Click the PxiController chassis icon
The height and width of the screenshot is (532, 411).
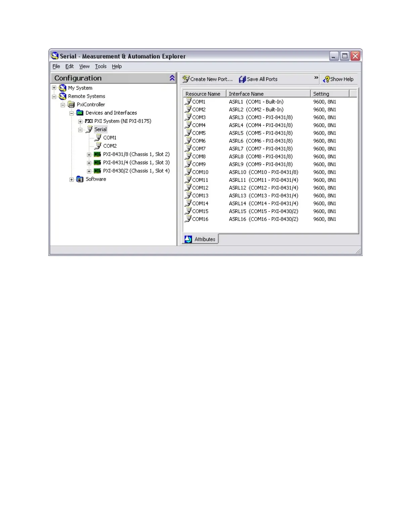click(71, 105)
